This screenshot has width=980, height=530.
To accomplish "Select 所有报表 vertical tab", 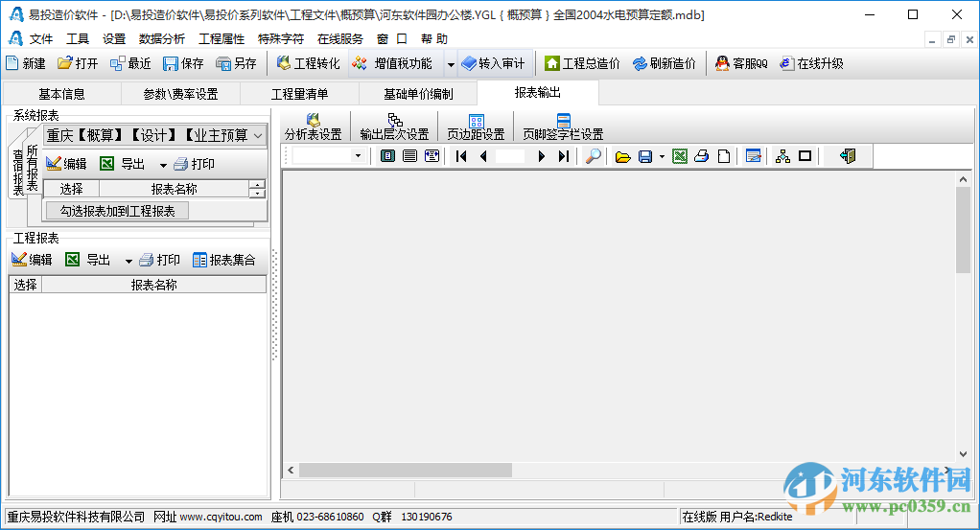I will tap(32, 168).
